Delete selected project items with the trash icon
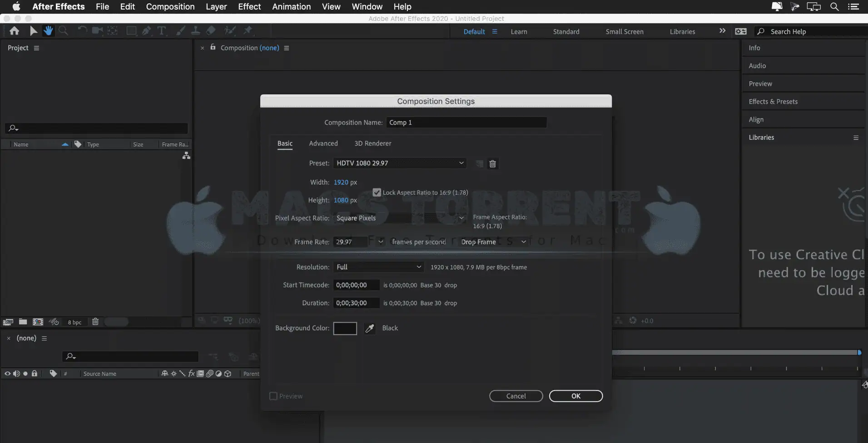Viewport: 868px width, 443px height. 95,321
